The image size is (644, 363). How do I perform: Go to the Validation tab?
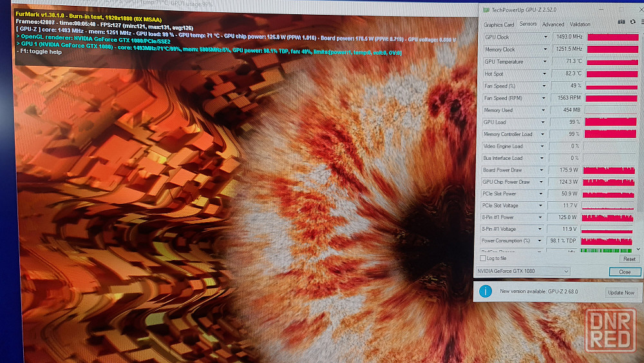tap(580, 25)
